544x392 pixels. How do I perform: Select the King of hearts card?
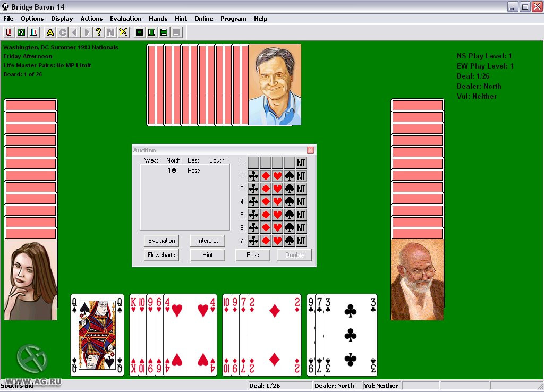(133, 335)
